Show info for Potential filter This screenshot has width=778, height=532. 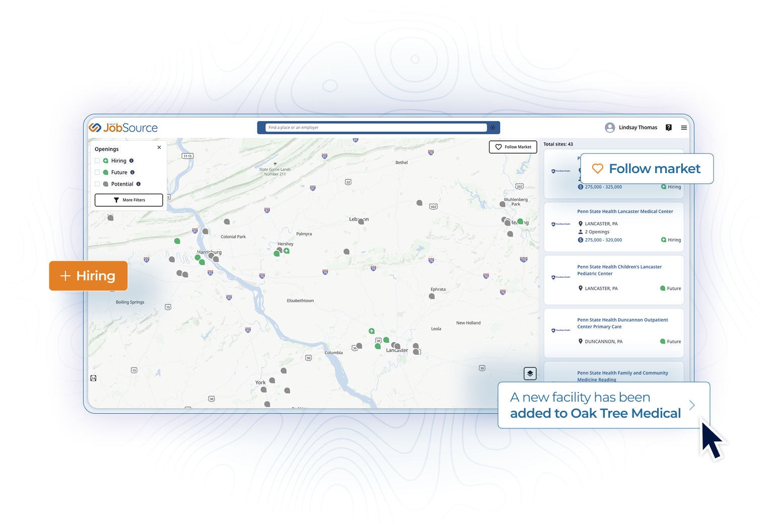(138, 184)
